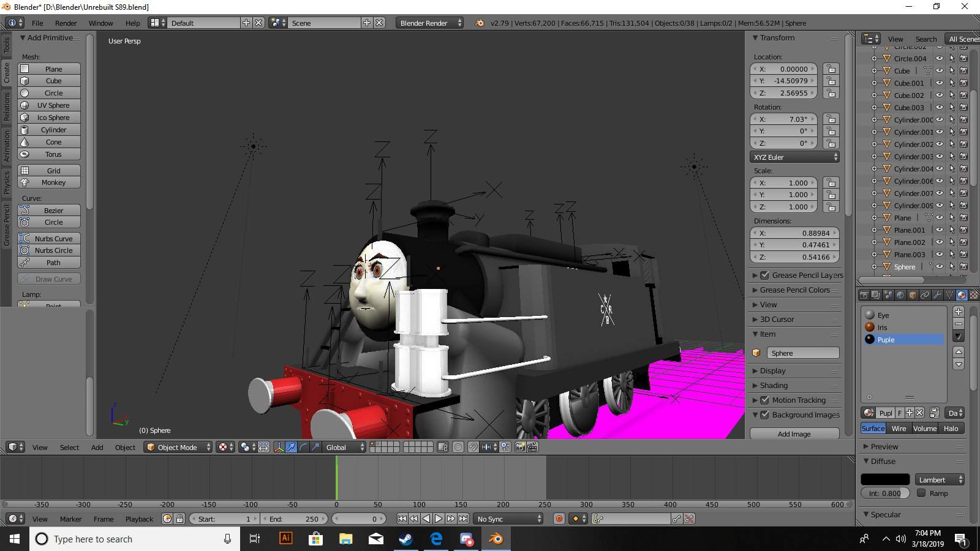This screenshot has height=551, width=980.
Task: Click the Bezier curve button
Action: (x=49, y=210)
